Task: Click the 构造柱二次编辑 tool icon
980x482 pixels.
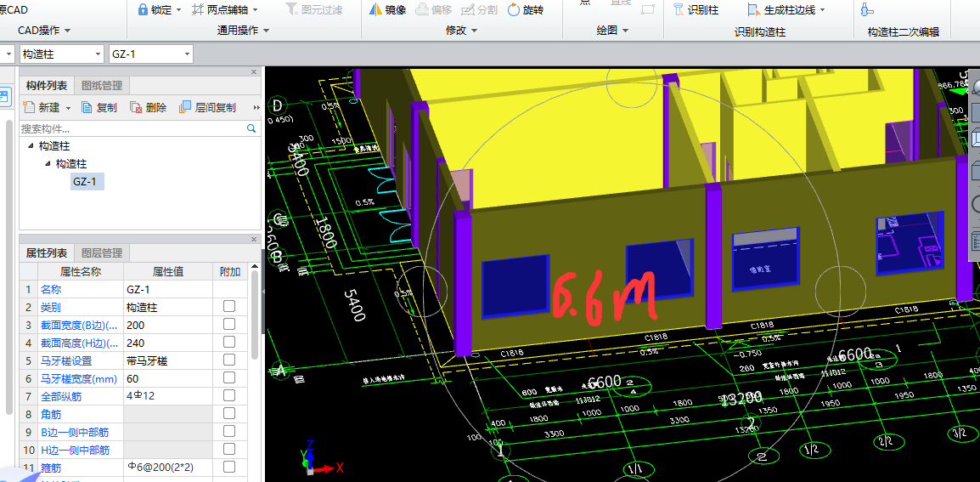Action: point(867,9)
